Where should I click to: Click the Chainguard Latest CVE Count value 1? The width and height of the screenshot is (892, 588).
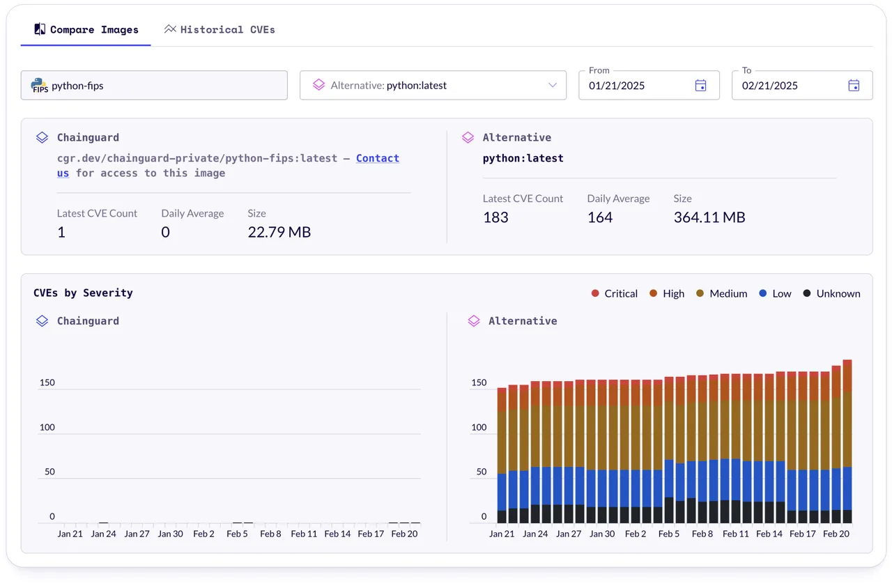click(x=61, y=232)
